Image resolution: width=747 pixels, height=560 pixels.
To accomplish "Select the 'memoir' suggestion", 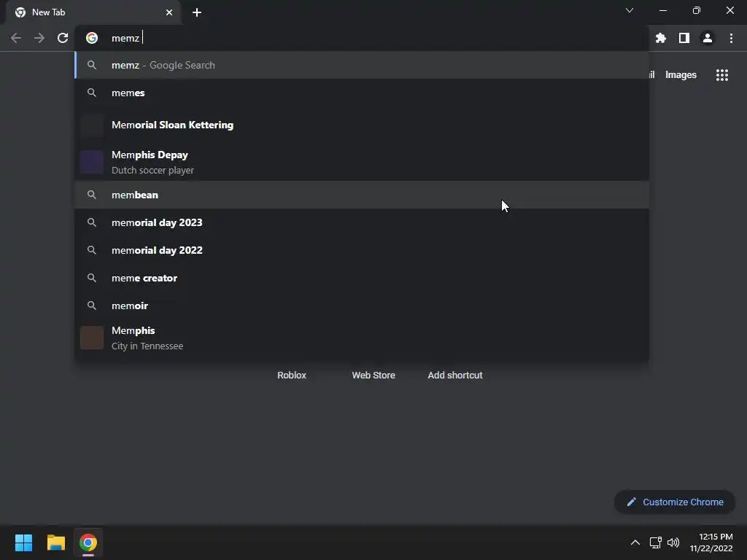I will coord(362,306).
